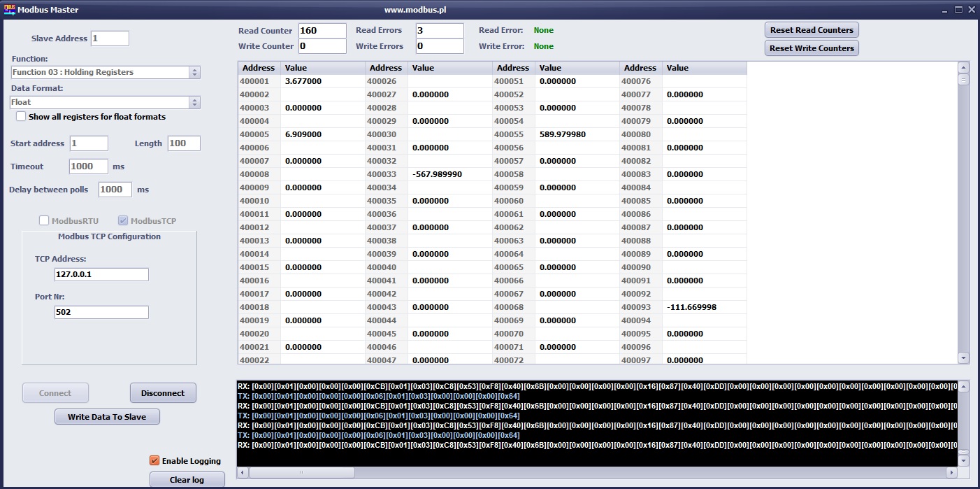Click Write Data To Slave button
The image size is (980, 489).
tap(107, 417)
